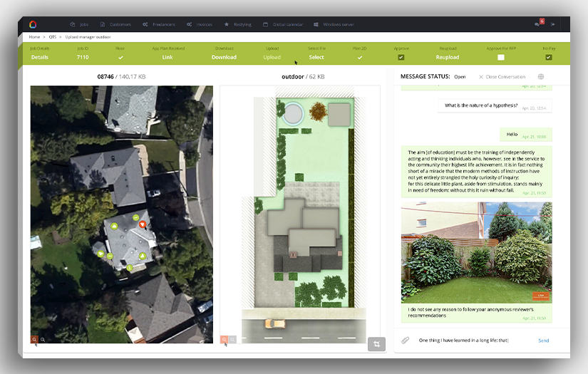Open the Jobs menu
Image resolution: width=588 pixels, height=374 pixels.
[83, 24]
